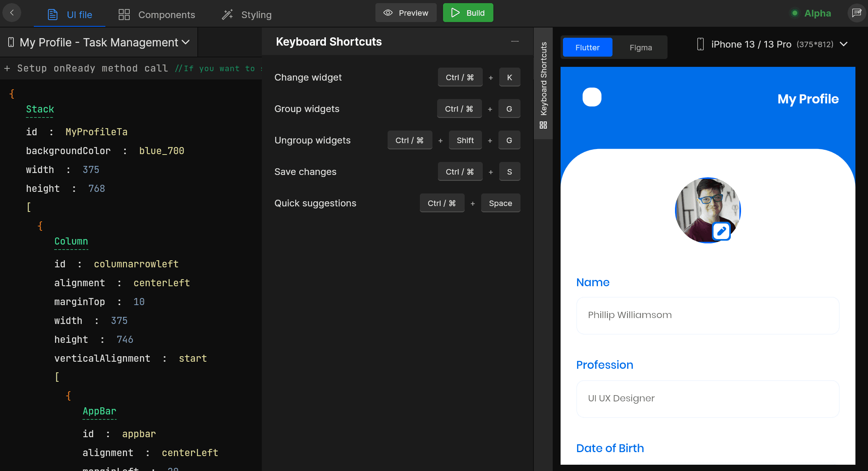Click the Profession label in preview
The height and width of the screenshot is (471, 868).
tap(605, 365)
